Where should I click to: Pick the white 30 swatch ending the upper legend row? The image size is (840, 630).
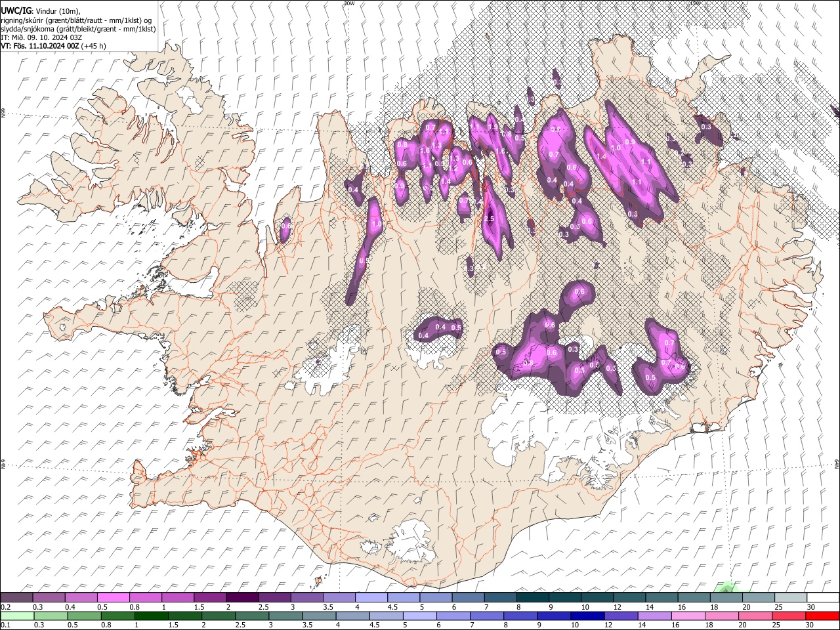(x=823, y=598)
